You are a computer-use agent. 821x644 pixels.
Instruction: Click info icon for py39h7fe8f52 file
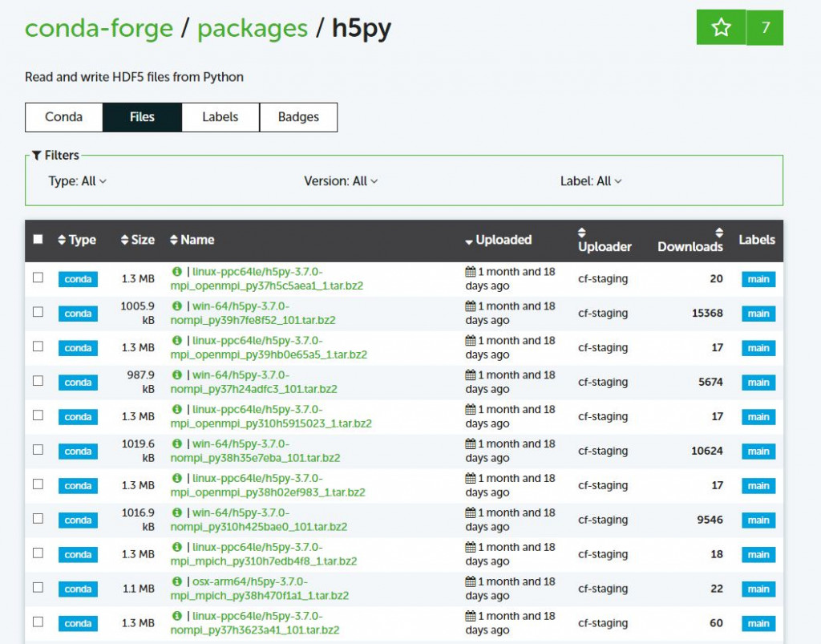pos(177,306)
